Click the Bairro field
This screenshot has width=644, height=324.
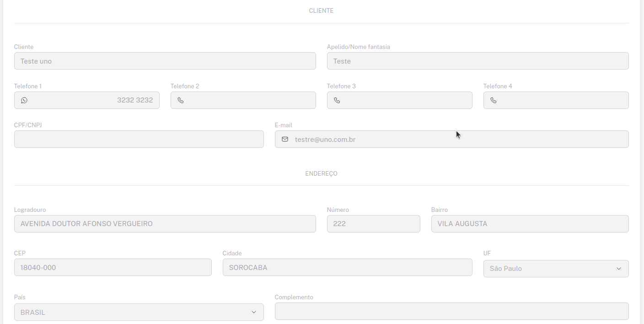pyautogui.click(x=530, y=224)
